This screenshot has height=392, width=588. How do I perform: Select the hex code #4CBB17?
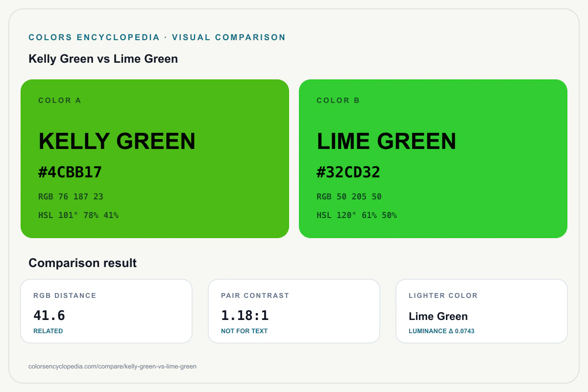point(70,172)
